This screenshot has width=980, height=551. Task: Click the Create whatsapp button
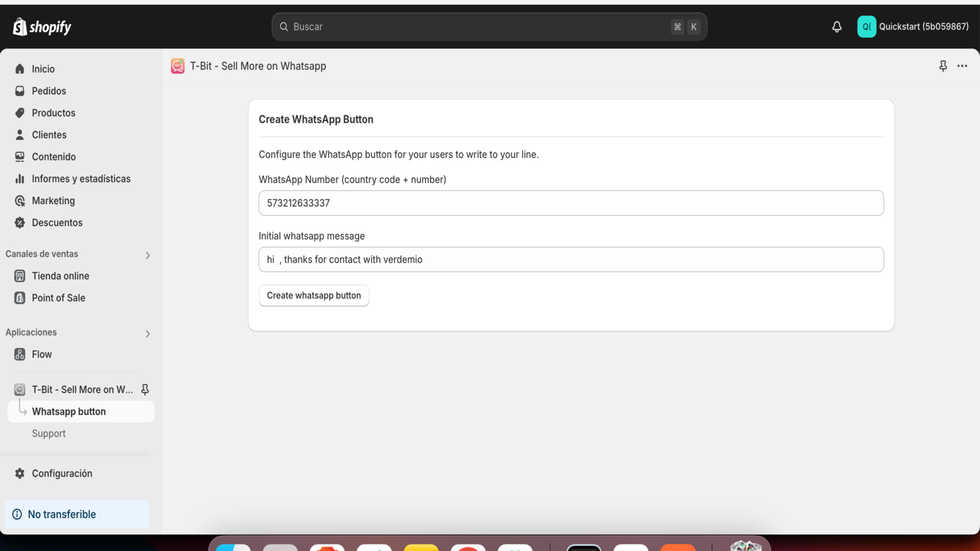click(314, 296)
